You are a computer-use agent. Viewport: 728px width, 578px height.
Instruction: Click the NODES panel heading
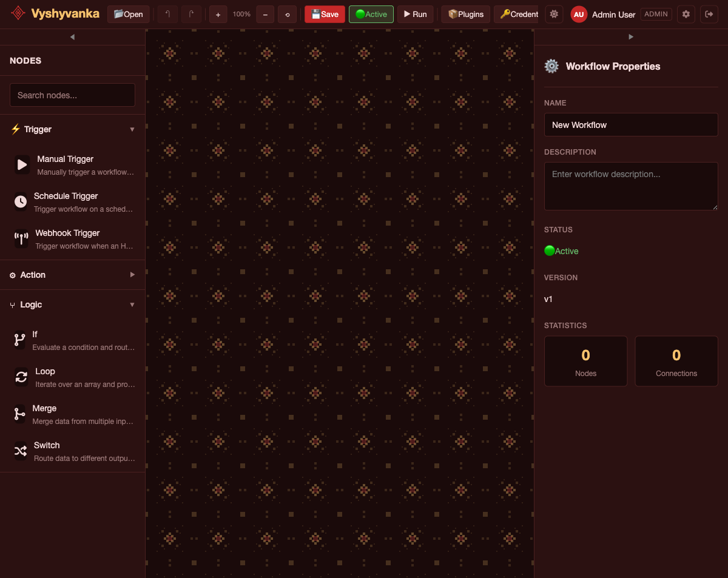[x=25, y=61]
